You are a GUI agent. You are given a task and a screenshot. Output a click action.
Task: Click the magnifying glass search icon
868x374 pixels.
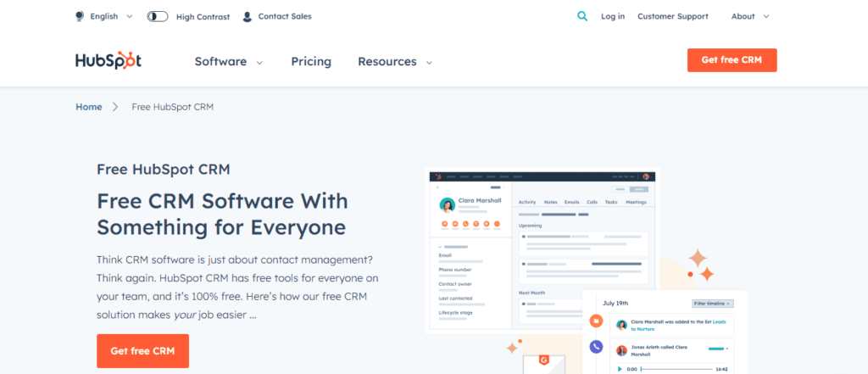(x=582, y=16)
